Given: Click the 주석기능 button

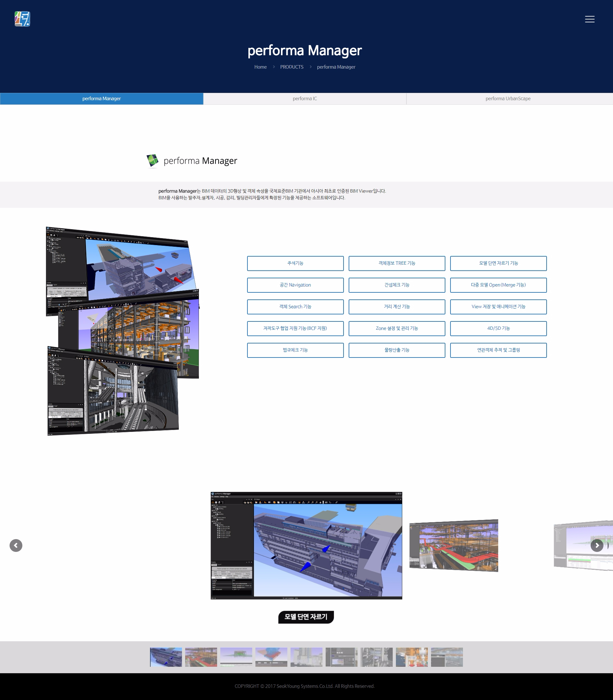Looking at the screenshot, I should (295, 263).
